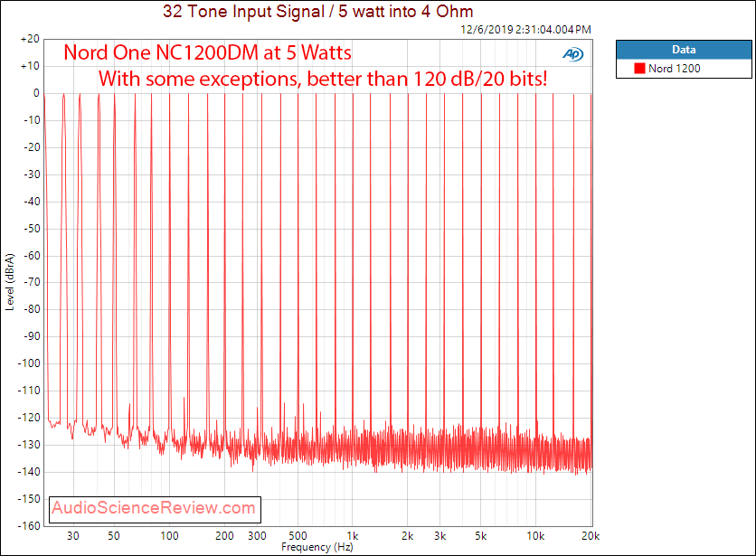Select the annotation "With some exceptions, better than 120 dB/20 bits!"
This screenshot has height=556, width=756.
click(323, 79)
